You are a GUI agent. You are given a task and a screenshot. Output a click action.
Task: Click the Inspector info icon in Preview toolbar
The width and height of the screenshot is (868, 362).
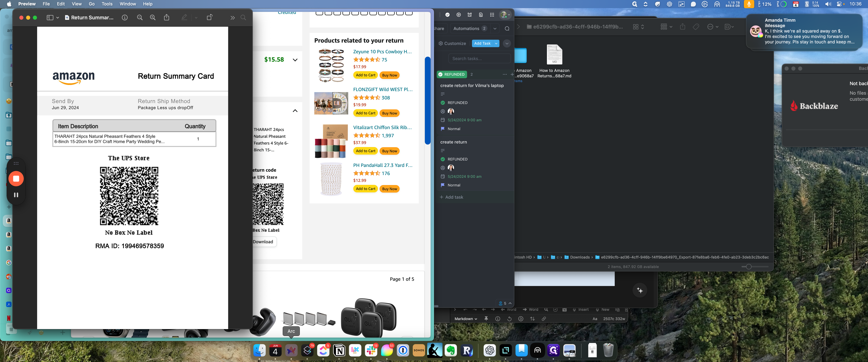click(125, 17)
